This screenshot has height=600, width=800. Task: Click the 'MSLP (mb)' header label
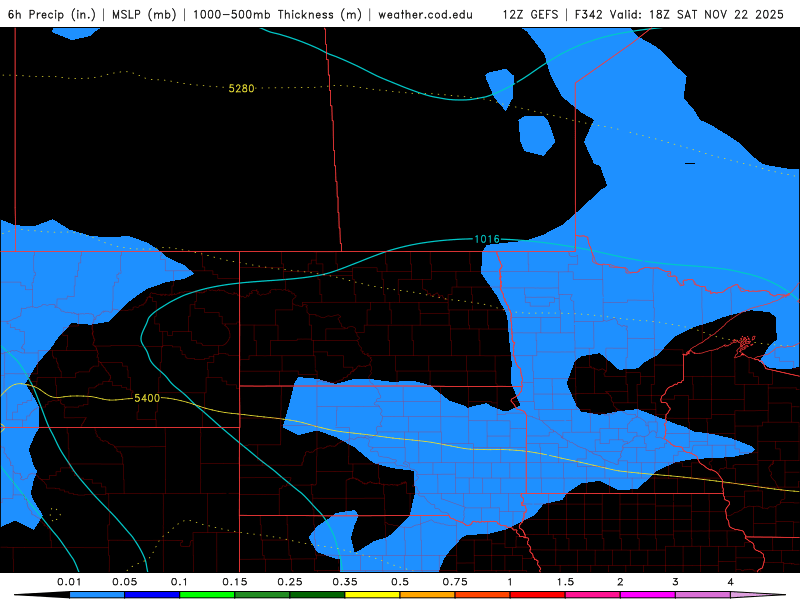(x=144, y=14)
